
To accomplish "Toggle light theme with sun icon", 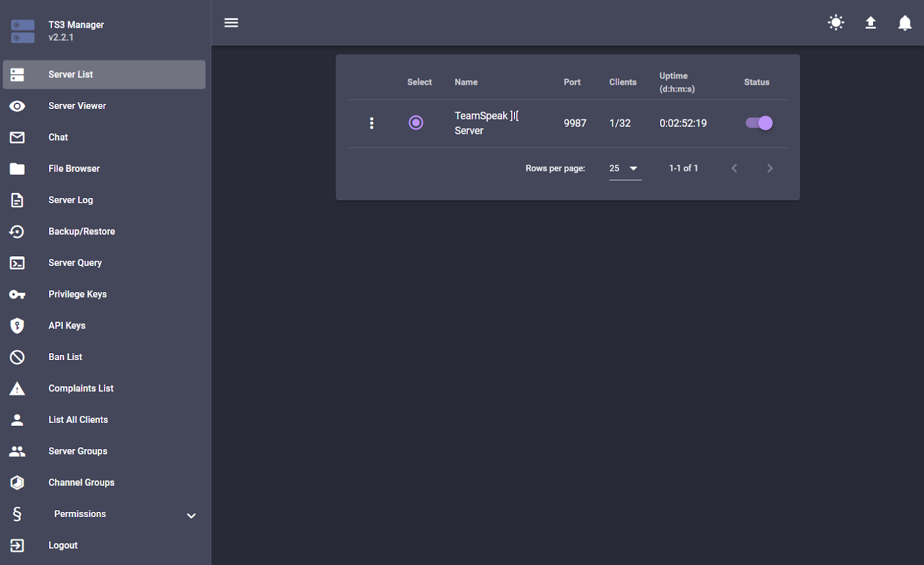I will coord(836,23).
